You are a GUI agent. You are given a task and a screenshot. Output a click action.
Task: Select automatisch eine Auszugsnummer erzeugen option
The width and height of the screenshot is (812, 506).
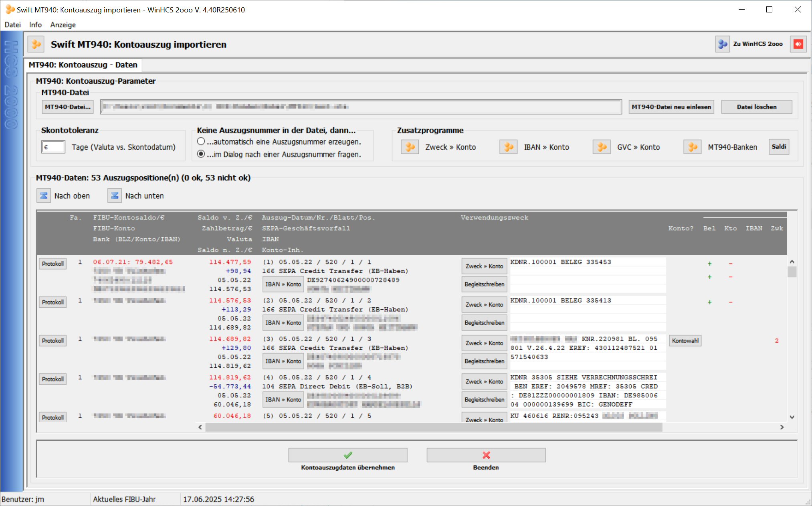point(201,141)
